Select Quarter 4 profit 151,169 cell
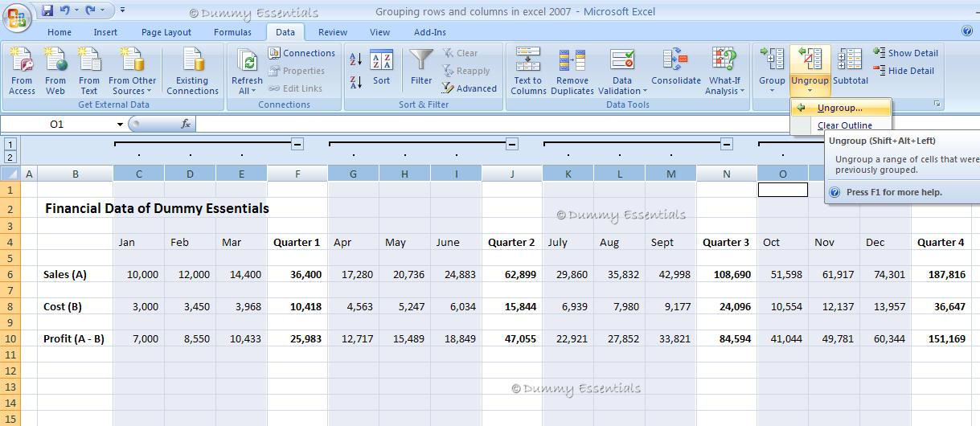Image resolution: width=980 pixels, height=426 pixels. tap(941, 338)
